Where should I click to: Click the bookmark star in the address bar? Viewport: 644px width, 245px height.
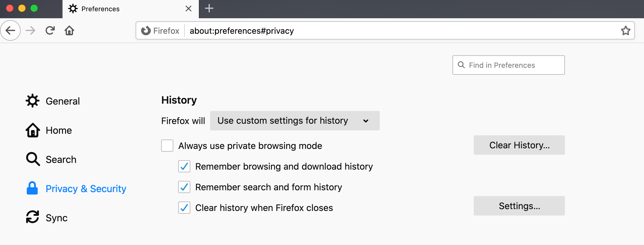coord(626,30)
